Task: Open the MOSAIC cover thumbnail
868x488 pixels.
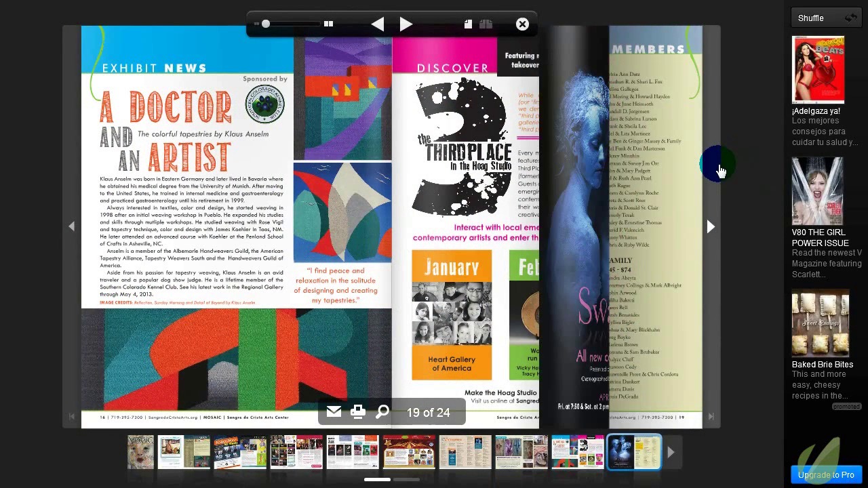Action: pyautogui.click(x=140, y=452)
